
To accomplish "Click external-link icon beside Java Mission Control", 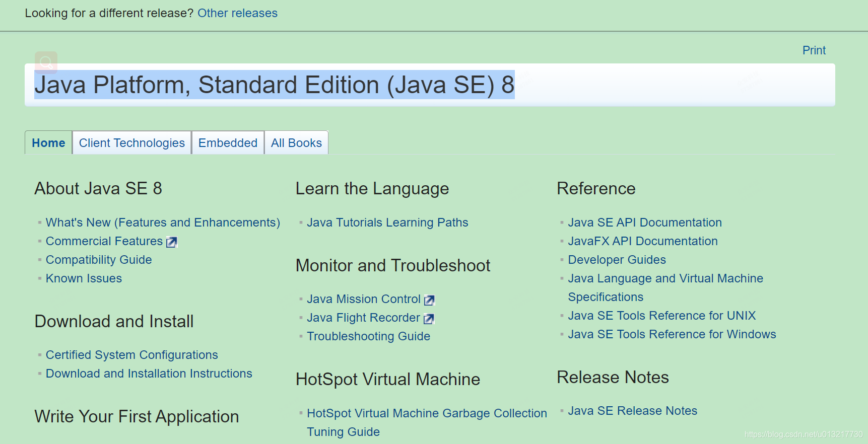I will point(429,300).
